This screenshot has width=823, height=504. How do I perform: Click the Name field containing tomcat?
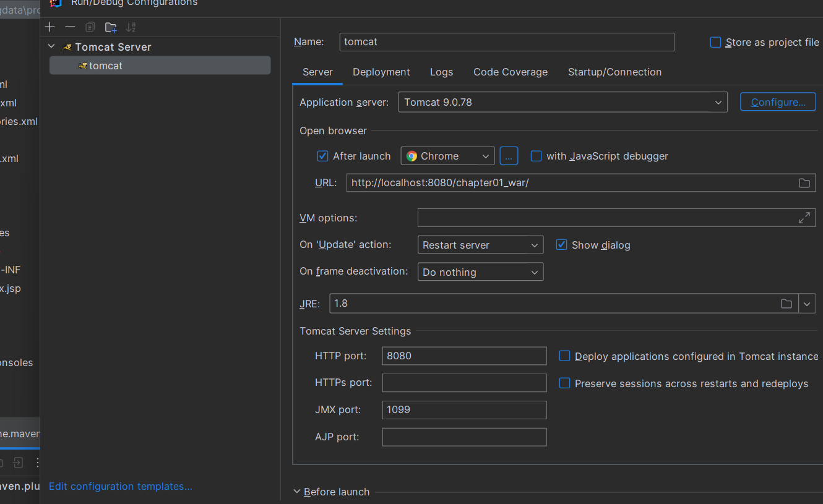point(507,42)
